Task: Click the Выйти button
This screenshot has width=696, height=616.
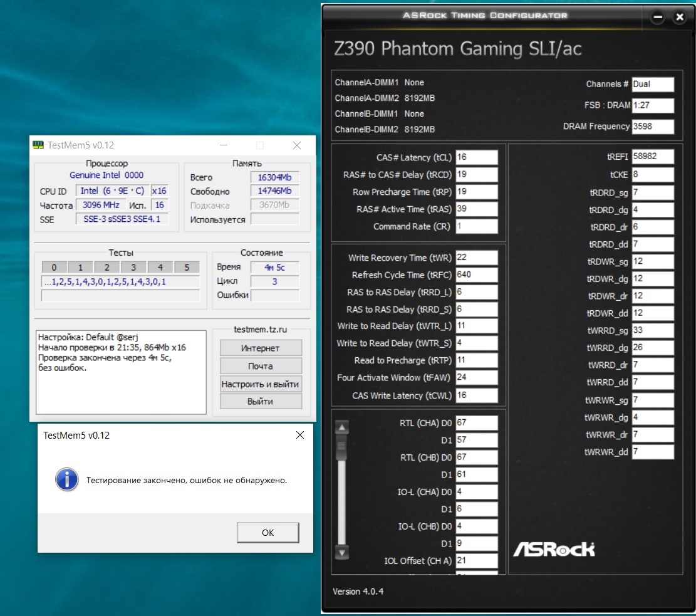Action: 261,401
